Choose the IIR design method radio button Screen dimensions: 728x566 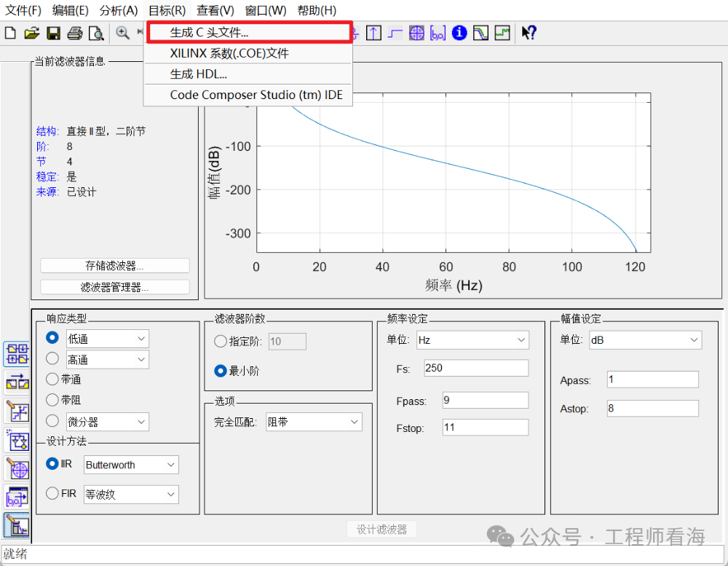point(52,464)
